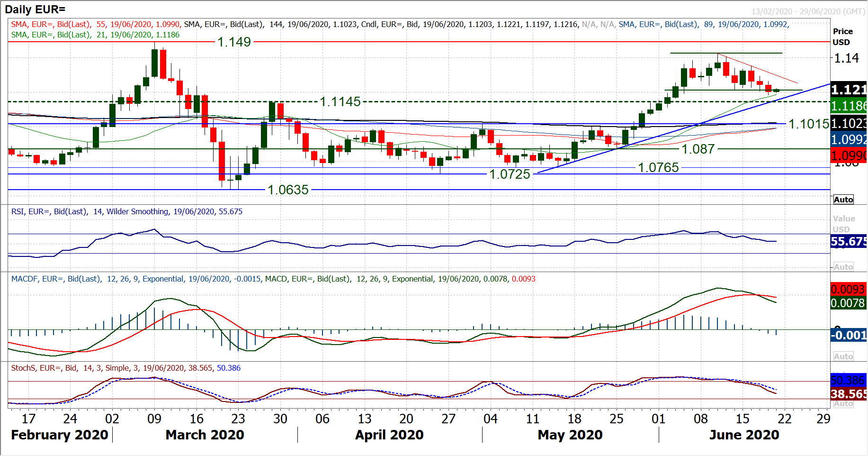Select the Daily EUR= chart title
This screenshot has width=868, height=456.
point(35,9)
